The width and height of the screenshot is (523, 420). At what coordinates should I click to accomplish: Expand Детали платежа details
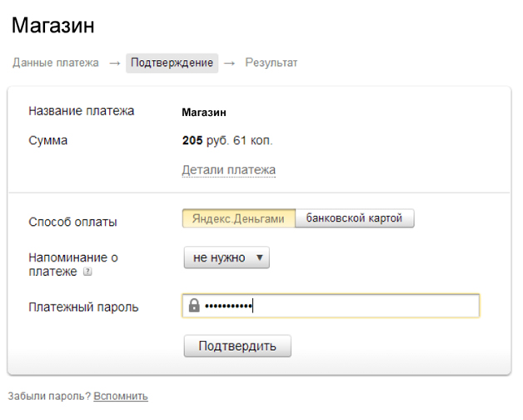coord(228,170)
